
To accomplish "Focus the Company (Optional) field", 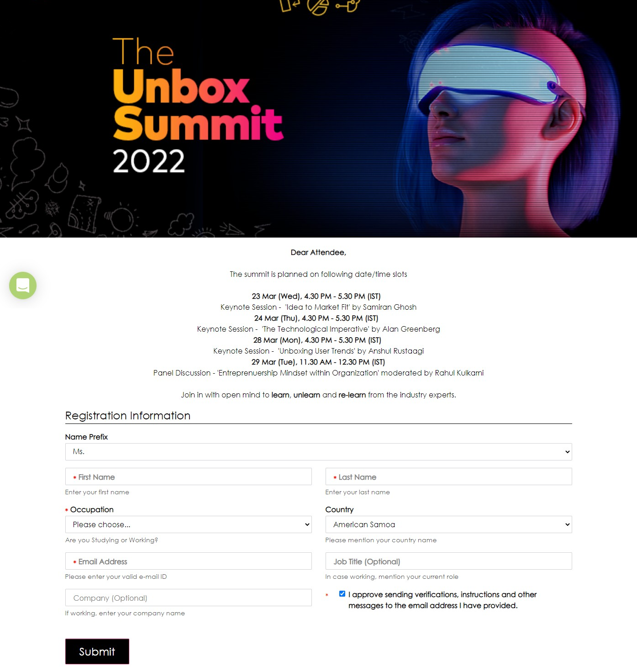I will (189, 598).
